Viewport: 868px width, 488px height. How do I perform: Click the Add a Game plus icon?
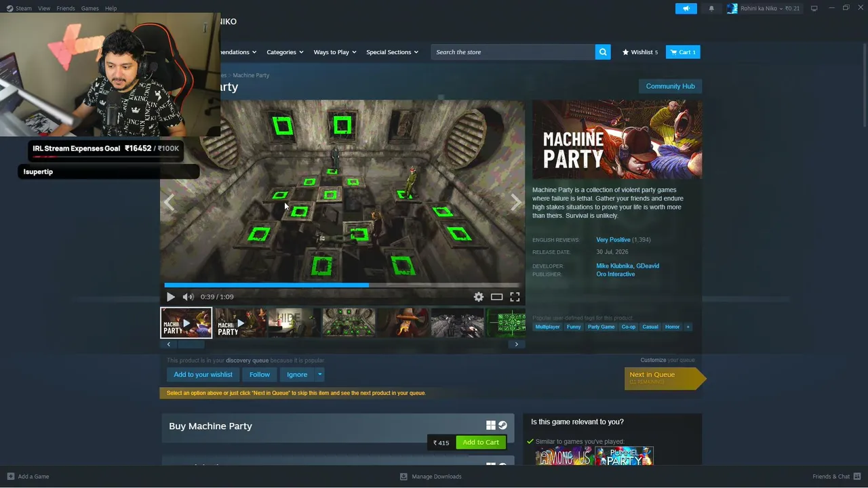click(10, 476)
